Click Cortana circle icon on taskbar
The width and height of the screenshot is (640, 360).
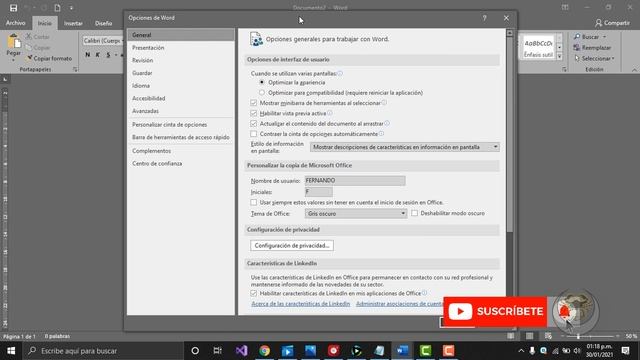point(195,351)
